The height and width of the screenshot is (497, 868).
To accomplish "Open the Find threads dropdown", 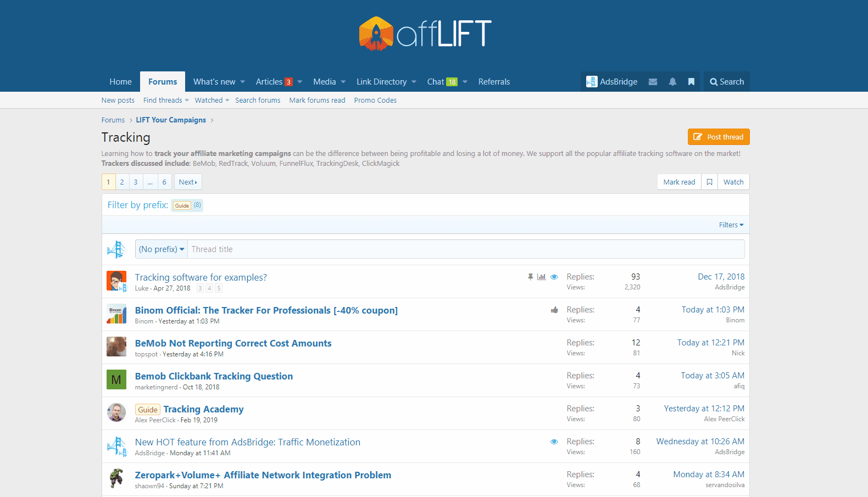I will [166, 100].
